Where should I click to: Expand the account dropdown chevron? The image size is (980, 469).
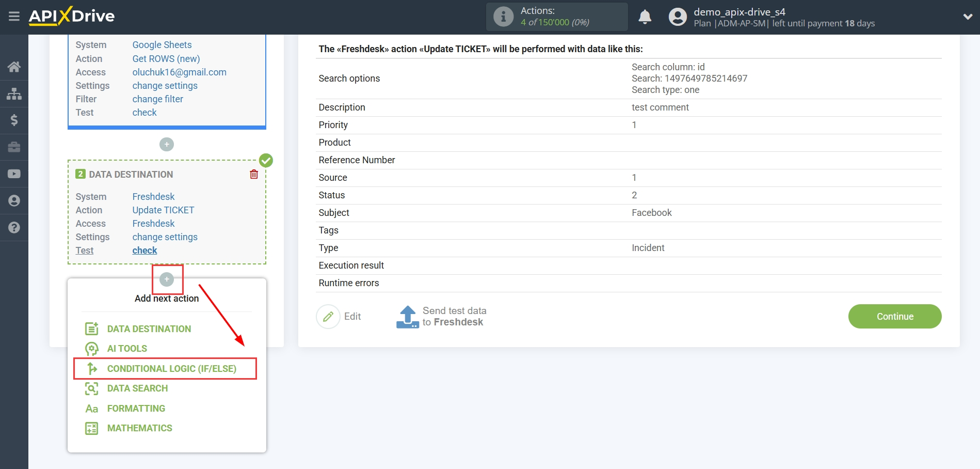(x=968, y=17)
